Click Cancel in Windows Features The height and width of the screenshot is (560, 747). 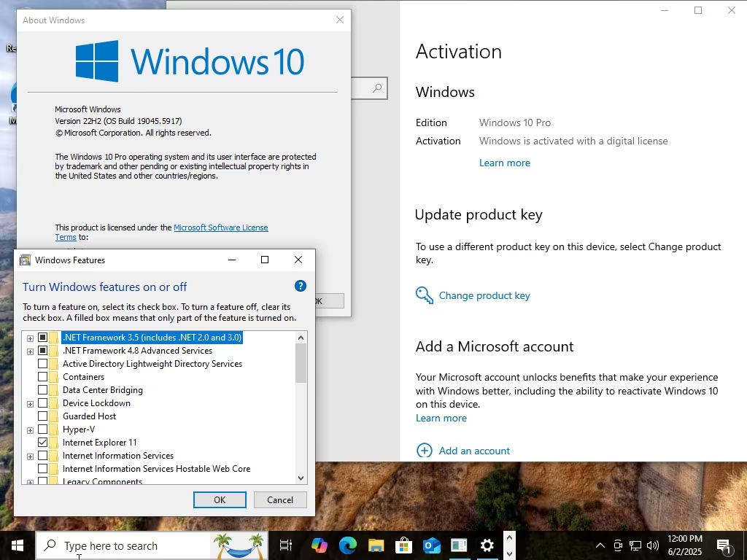(280, 499)
